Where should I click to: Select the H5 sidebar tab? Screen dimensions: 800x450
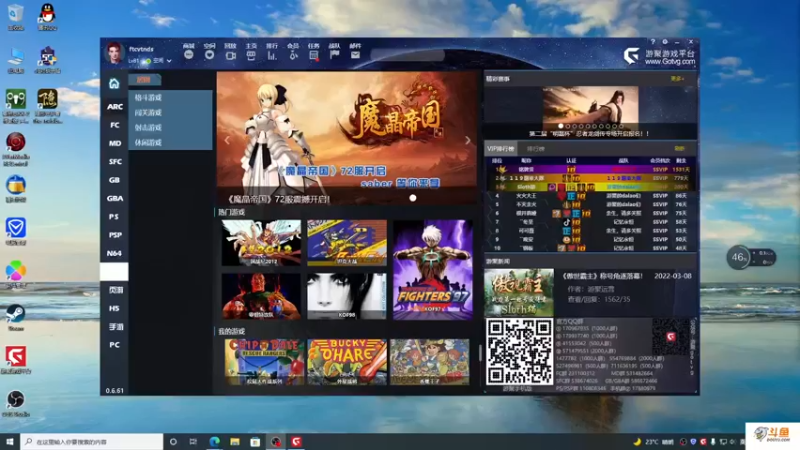point(114,309)
